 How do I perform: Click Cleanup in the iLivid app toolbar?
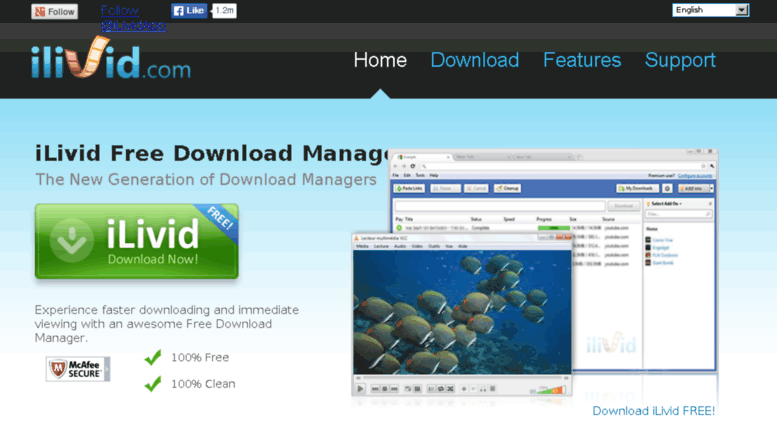click(x=507, y=188)
